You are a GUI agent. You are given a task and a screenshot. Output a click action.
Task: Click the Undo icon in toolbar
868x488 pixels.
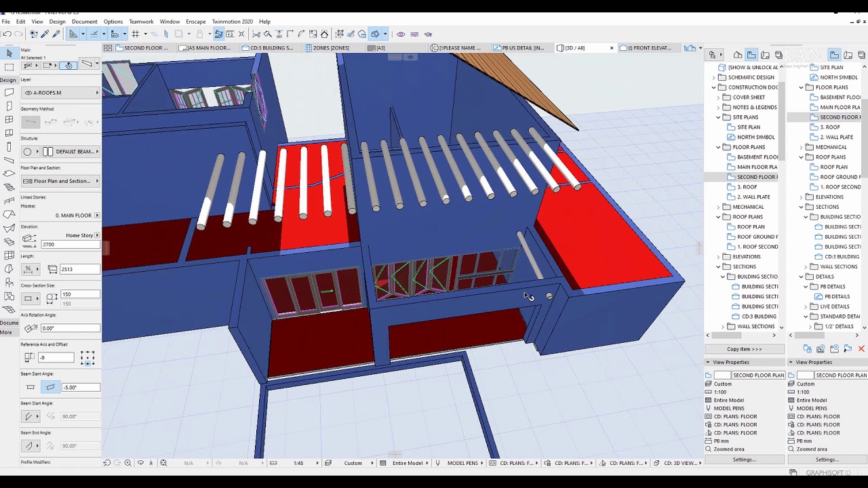7,34
